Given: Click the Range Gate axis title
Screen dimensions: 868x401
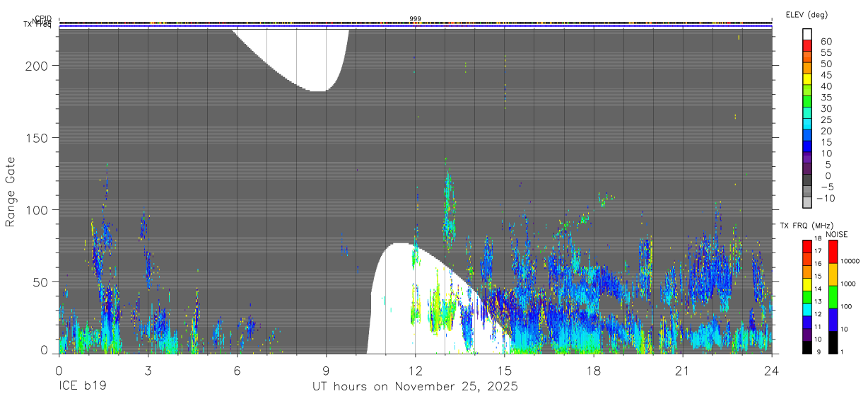Looking at the screenshot, I should pyautogui.click(x=11, y=192).
